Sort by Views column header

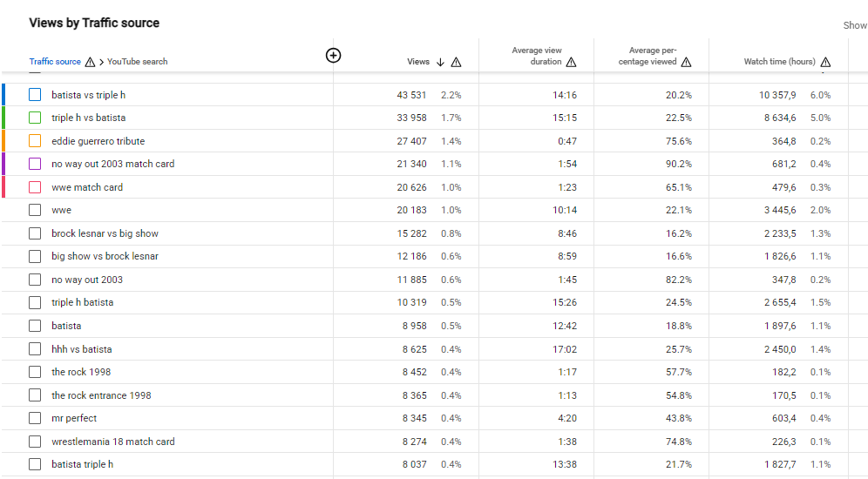click(x=418, y=62)
